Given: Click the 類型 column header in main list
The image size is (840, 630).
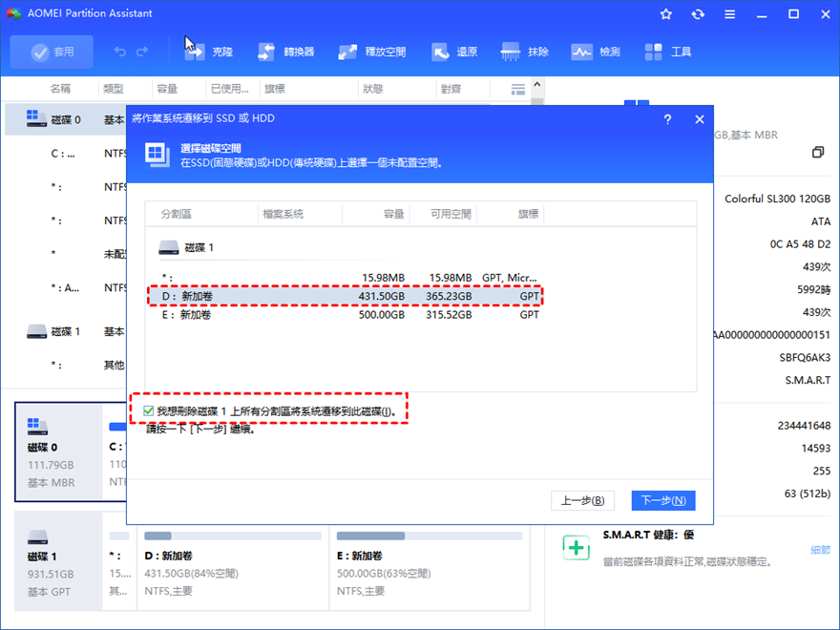Looking at the screenshot, I should pyautogui.click(x=113, y=89).
